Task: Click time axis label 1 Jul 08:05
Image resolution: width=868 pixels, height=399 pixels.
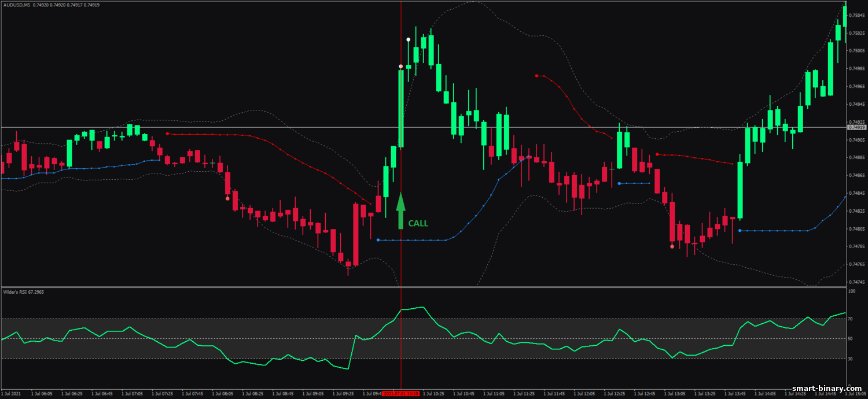Action: (x=222, y=394)
